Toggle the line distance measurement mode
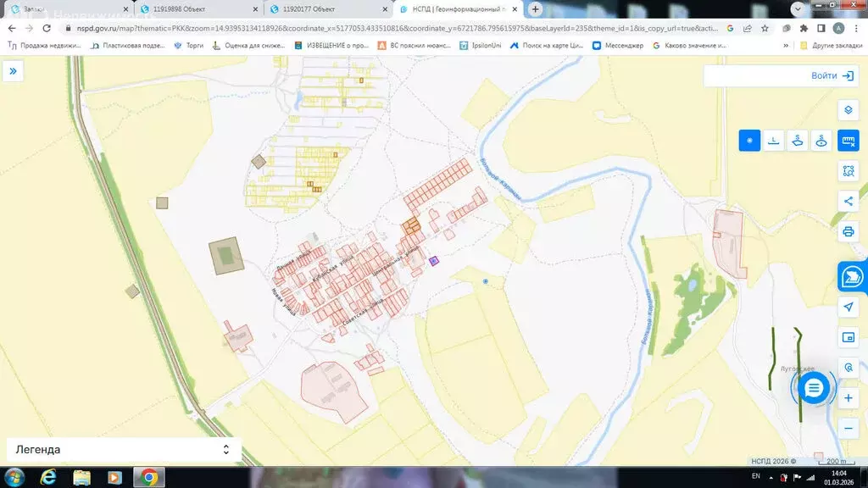Viewport: 868px width, 488px height. coord(773,141)
